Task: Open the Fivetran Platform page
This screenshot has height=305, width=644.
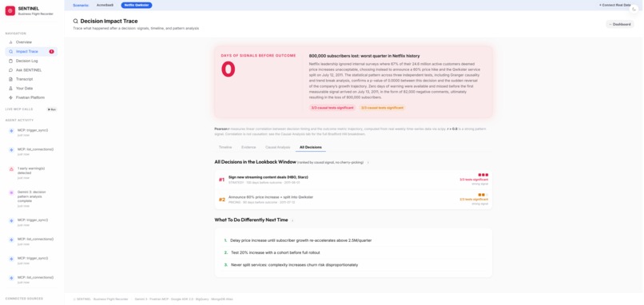Action: (31, 97)
